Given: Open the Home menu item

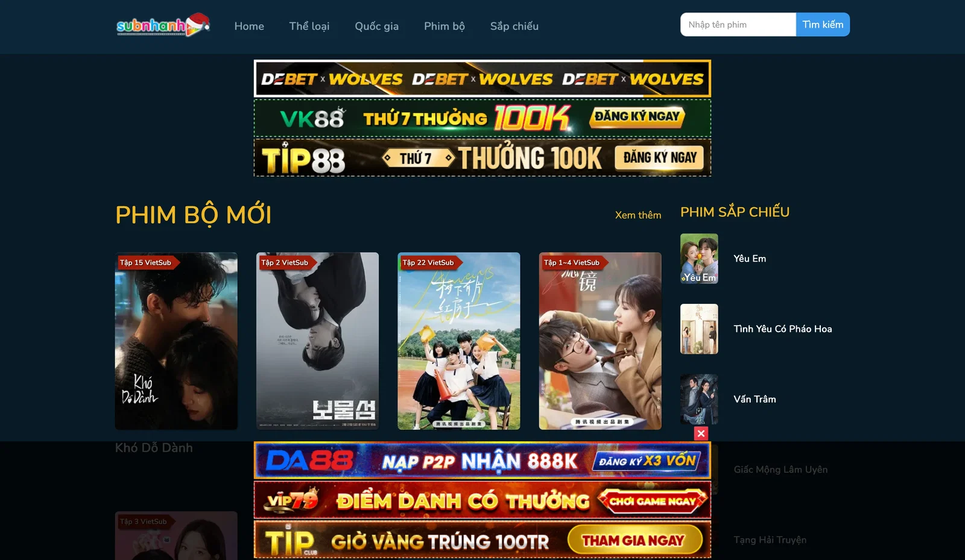Looking at the screenshot, I should (x=249, y=27).
